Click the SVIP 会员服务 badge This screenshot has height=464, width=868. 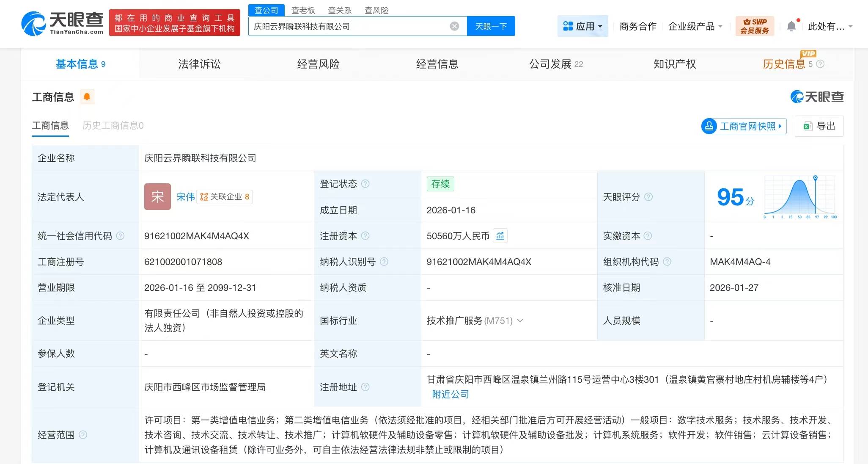755,26
